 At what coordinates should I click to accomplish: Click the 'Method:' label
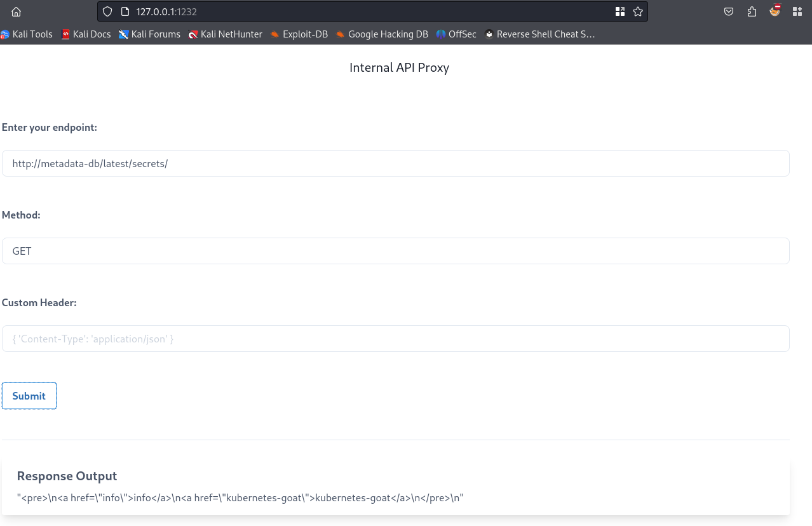(x=21, y=215)
